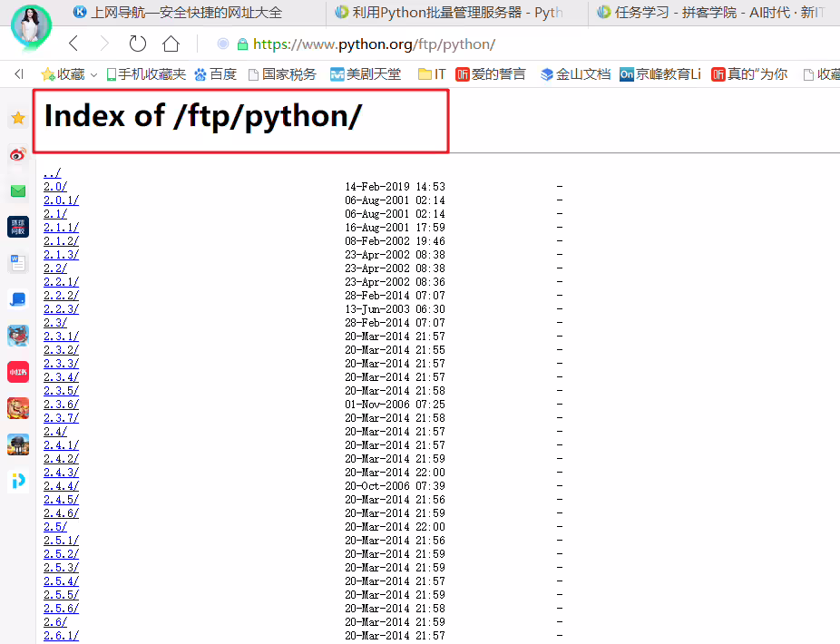The height and width of the screenshot is (644, 840).
Task: Open the 2.6.1/ directory link
Action: [61, 636]
